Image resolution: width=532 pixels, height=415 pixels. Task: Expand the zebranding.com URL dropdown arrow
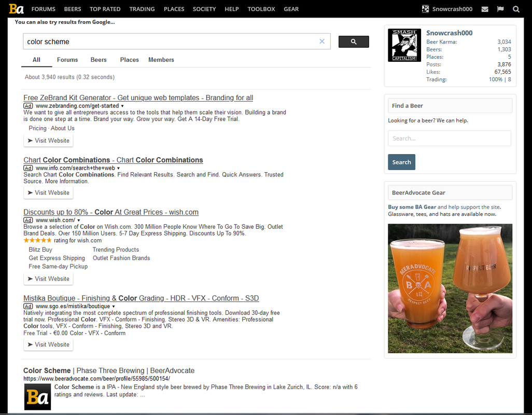122,106
